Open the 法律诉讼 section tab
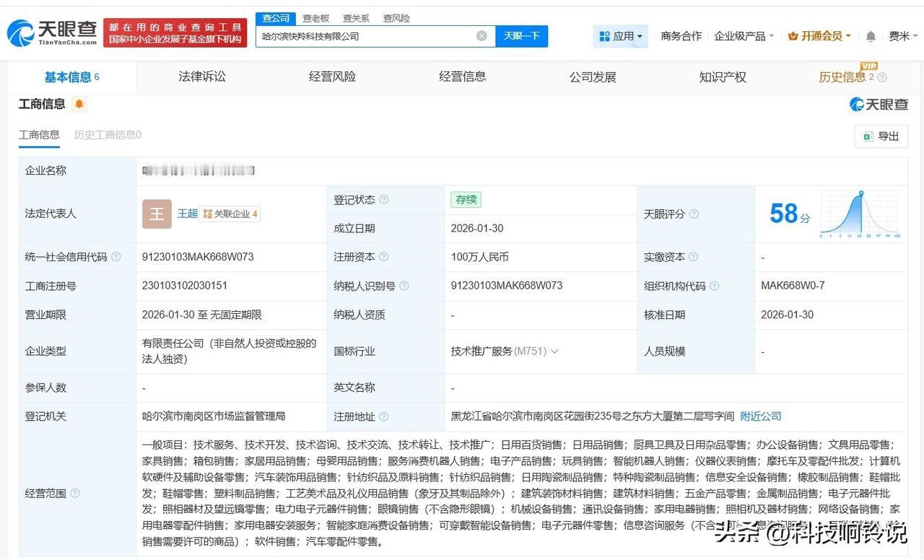The width and height of the screenshot is (924, 560). tap(202, 76)
